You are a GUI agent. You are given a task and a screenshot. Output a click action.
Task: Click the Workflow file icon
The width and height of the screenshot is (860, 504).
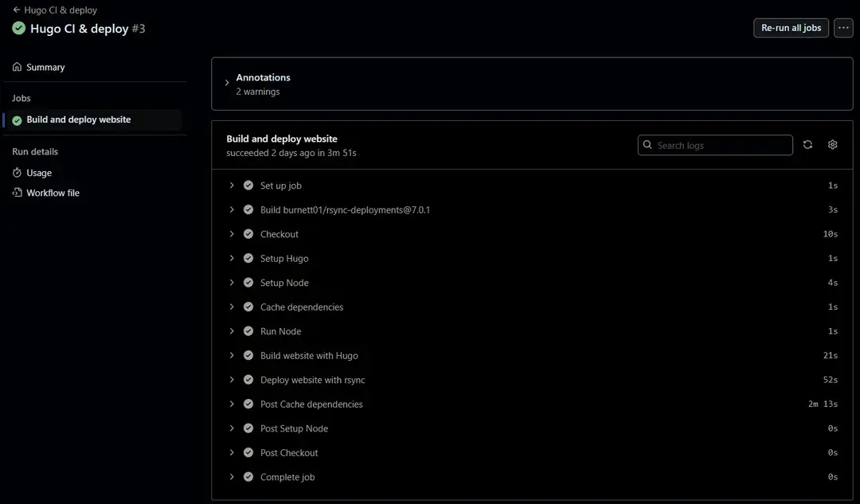pos(17,193)
